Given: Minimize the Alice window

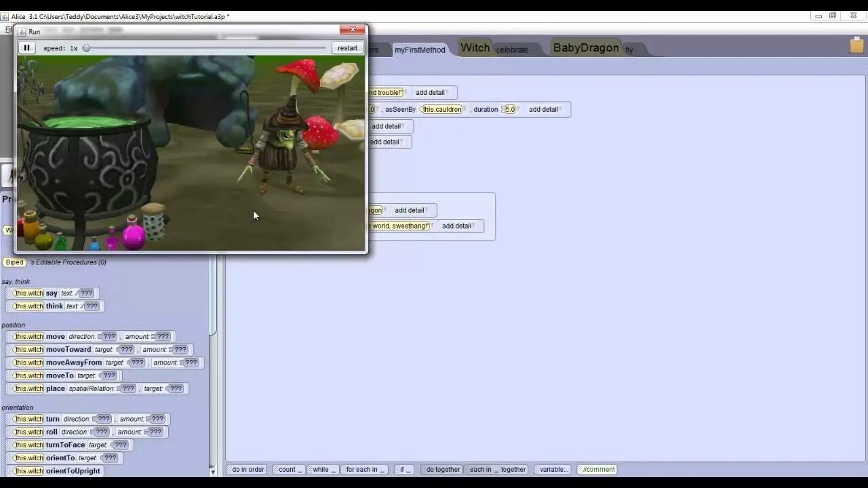Looking at the screenshot, I should pos(818,16).
